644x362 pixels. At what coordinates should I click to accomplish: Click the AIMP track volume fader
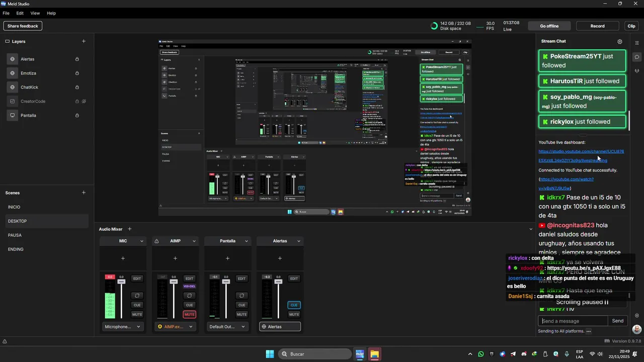[x=174, y=282]
